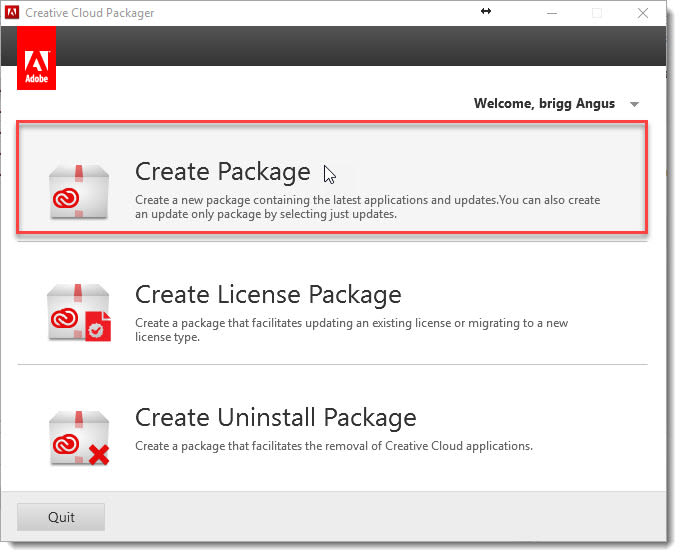Select the Create Uninstall Package heading
Image resolution: width=682 pixels, height=557 pixels.
pos(275,417)
